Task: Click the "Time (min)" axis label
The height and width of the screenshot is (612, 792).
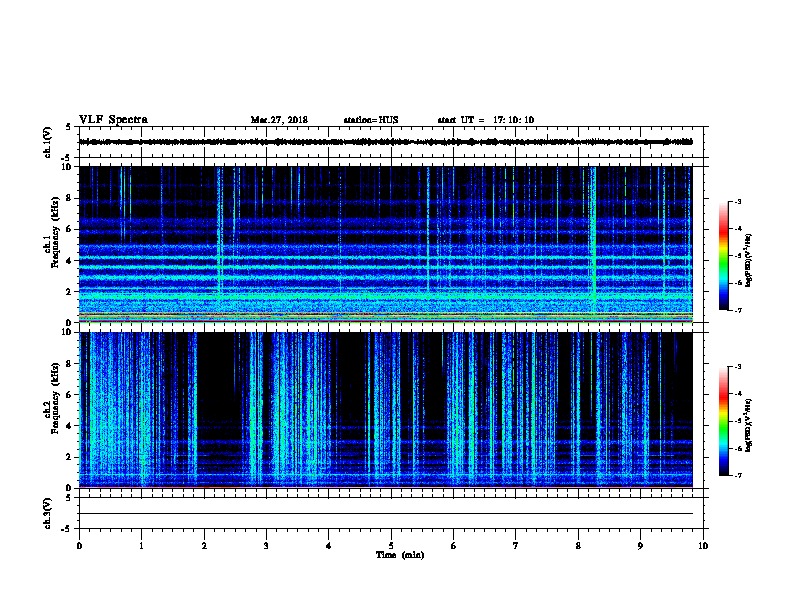Action: [x=400, y=555]
